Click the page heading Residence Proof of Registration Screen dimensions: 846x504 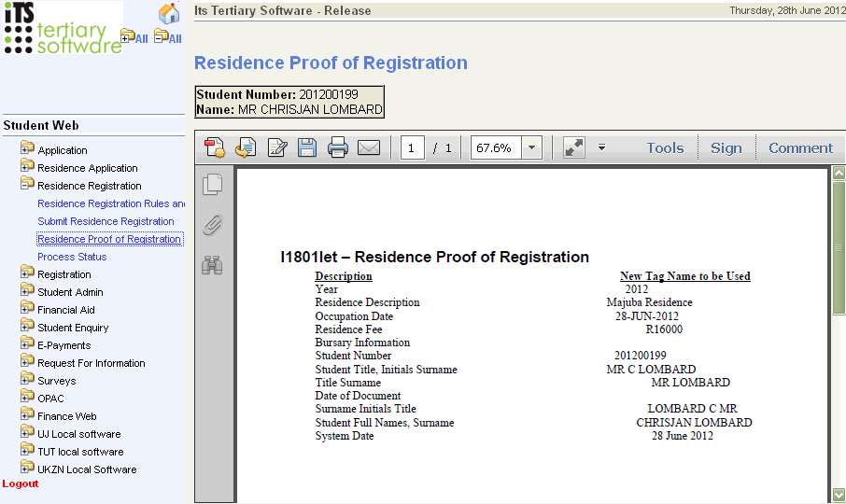pyautogui.click(x=331, y=63)
